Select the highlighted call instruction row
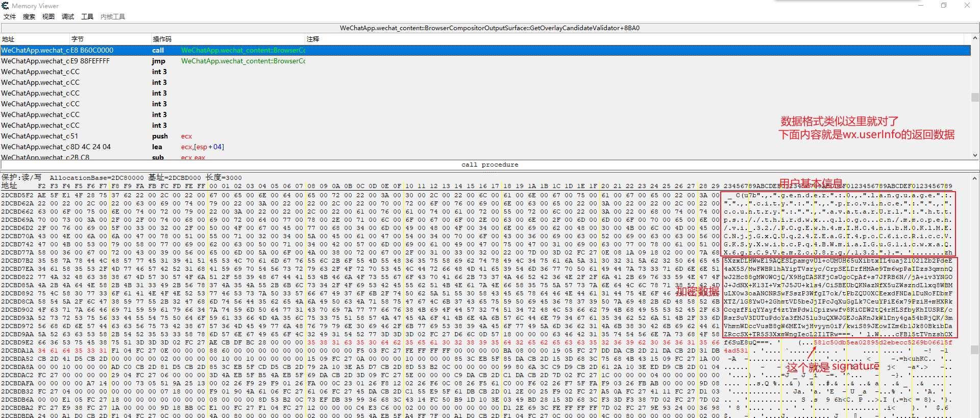The width and height of the screenshot is (980, 418). pos(485,50)
